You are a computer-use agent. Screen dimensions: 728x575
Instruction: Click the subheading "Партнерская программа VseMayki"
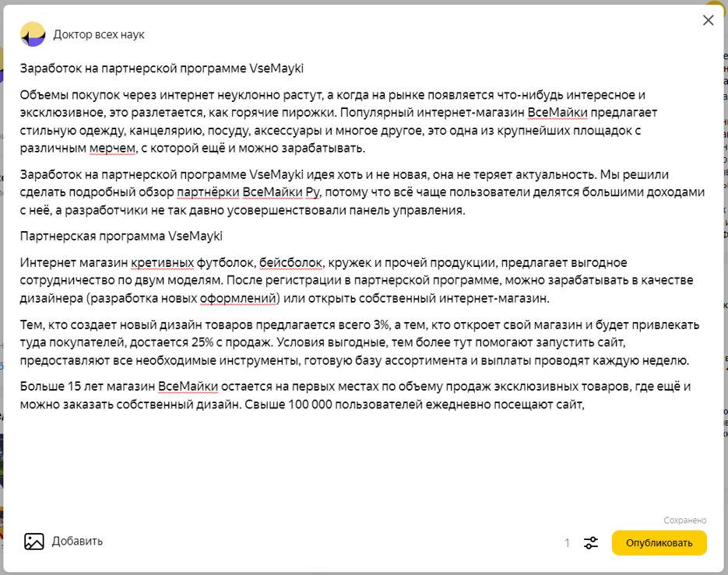121,236
